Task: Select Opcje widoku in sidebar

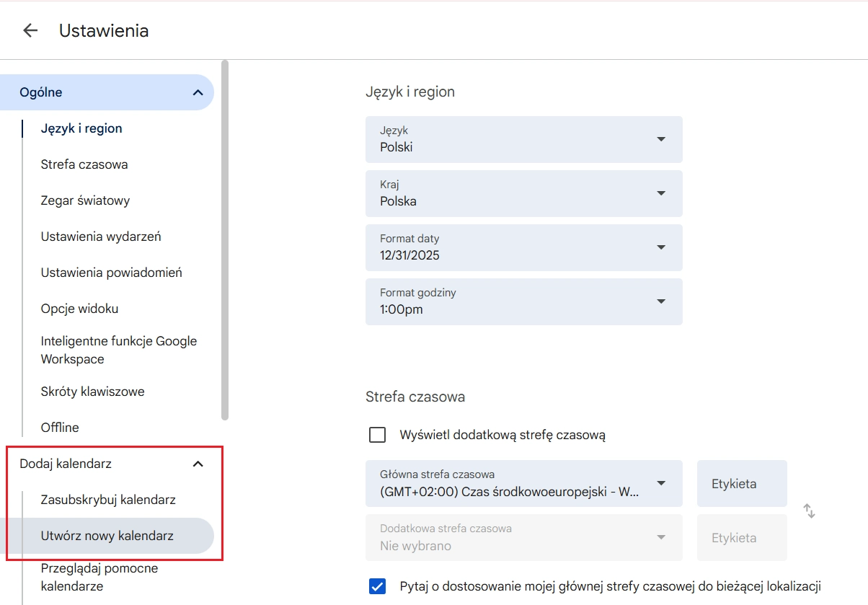Action: pos(79,309)
